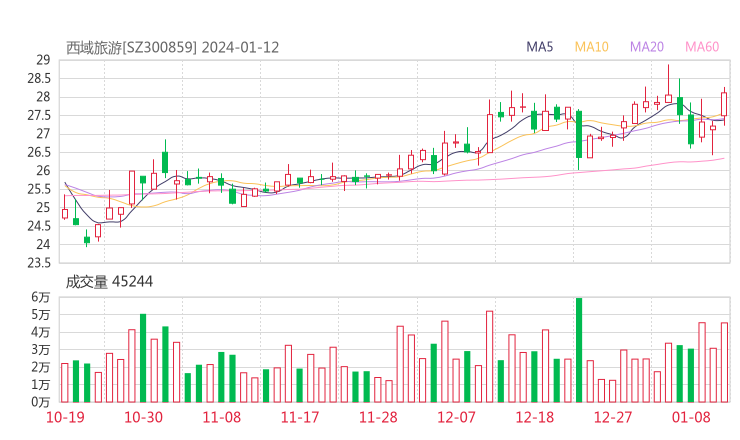
Task: Click the 成交量 45244 volume label
Action: [109, 282]
